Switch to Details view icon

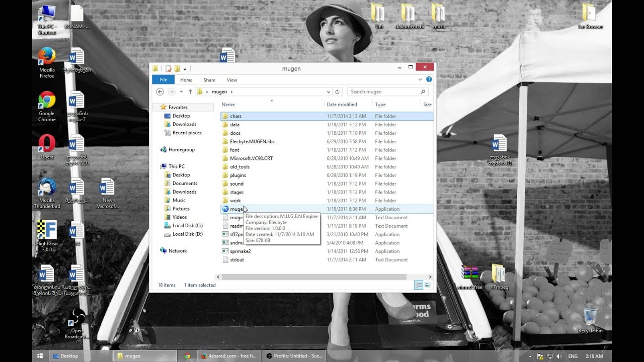[x=418, y=285]
